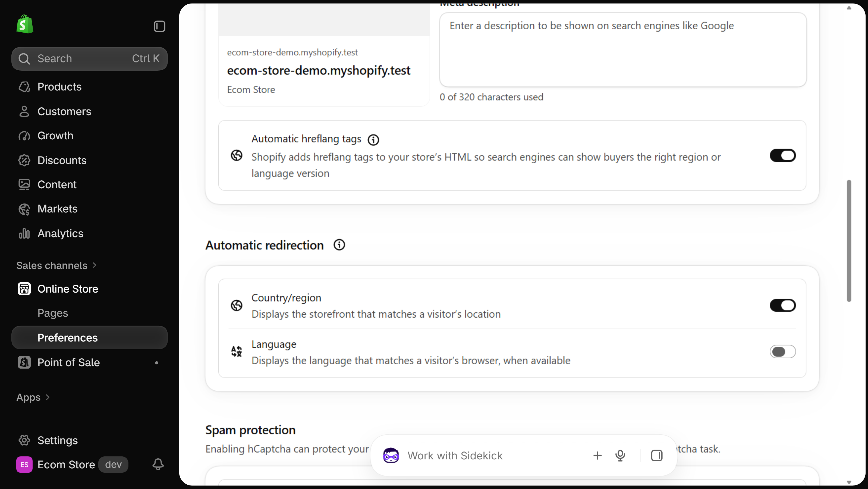
Task: Click the Point of Sale bag icon
Action: tap(24, 363)
